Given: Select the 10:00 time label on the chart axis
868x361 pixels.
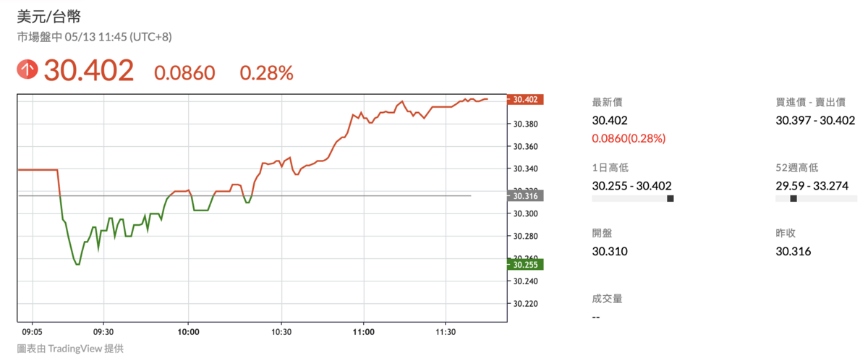Looking at the screenshot, I should click(188, 332).
